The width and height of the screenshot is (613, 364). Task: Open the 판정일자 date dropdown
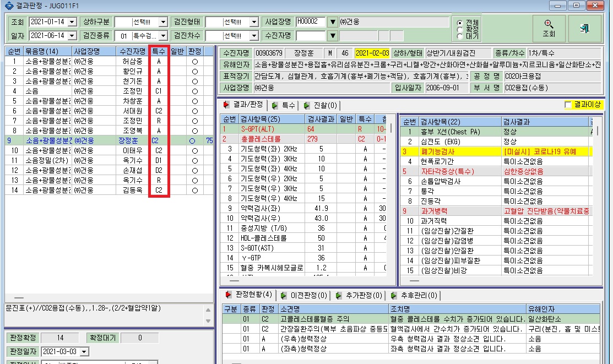pyautogui.click(x=84, y=351)
